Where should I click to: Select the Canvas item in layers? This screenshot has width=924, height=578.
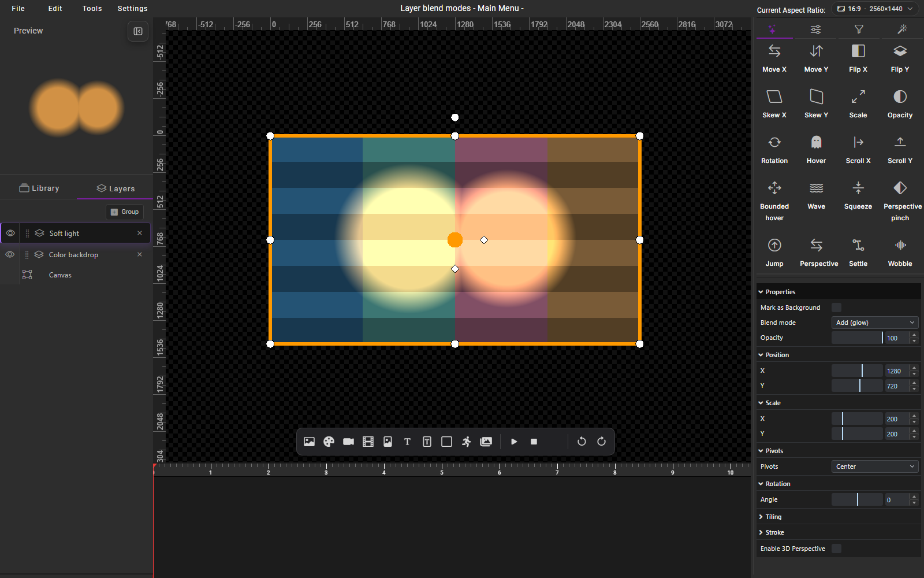tap(60, 275)
